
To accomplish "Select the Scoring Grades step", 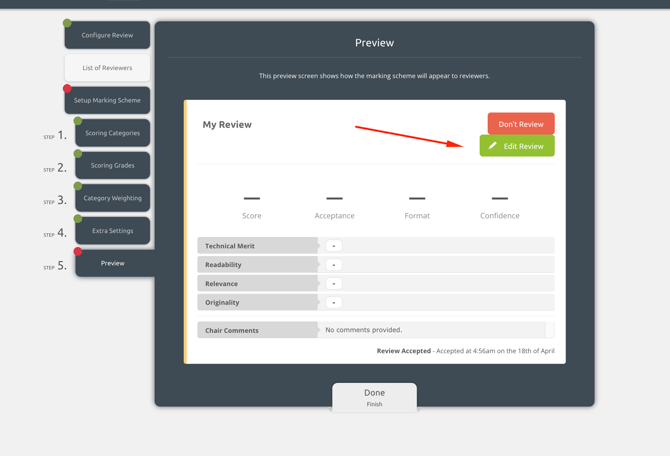I will coord(113,165).
